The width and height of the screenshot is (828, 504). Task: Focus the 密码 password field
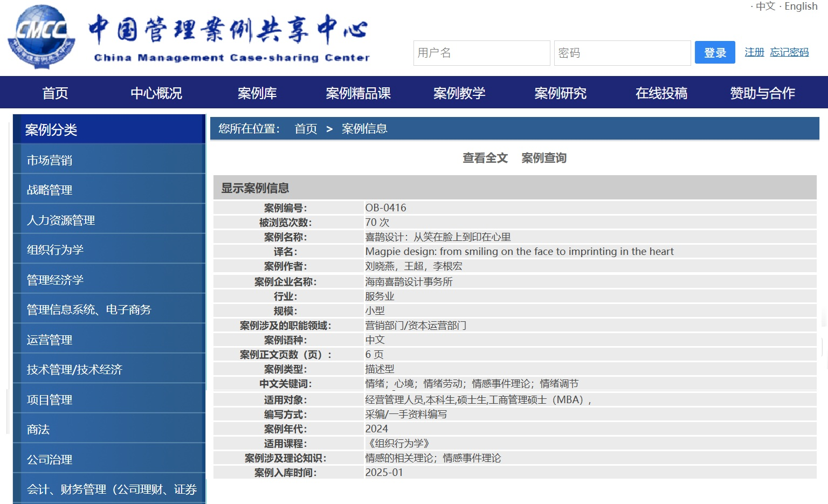pos(622,53)
